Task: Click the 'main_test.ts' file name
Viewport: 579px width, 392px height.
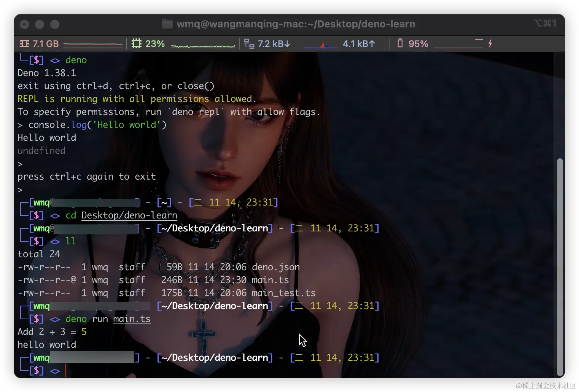Action: [x=284, y=293]
